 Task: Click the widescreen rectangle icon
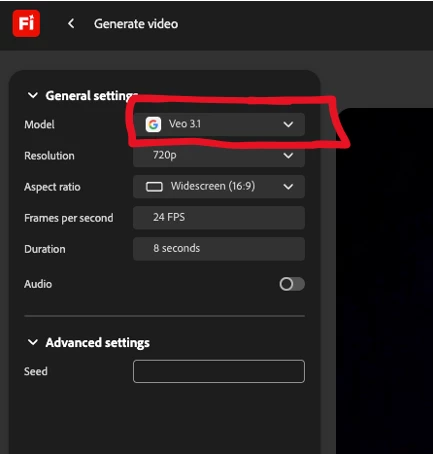(154, 187)
